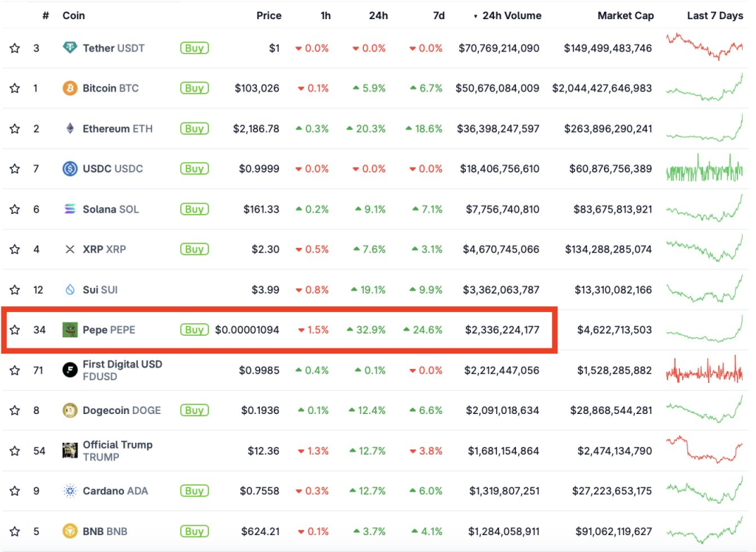Viewport: 756px width, 552px height.
Task: Open the Official Trump TRUMP coin link
Action: pos(117,450)
